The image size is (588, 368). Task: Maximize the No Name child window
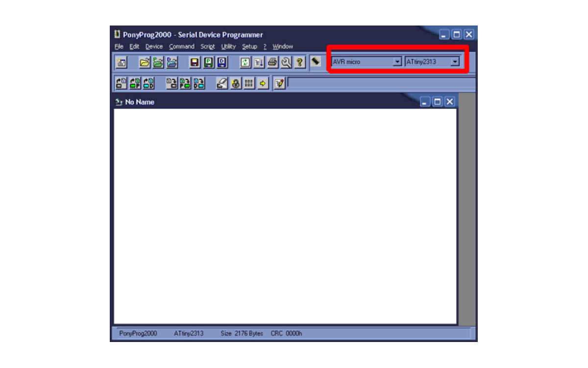point(437,102)
